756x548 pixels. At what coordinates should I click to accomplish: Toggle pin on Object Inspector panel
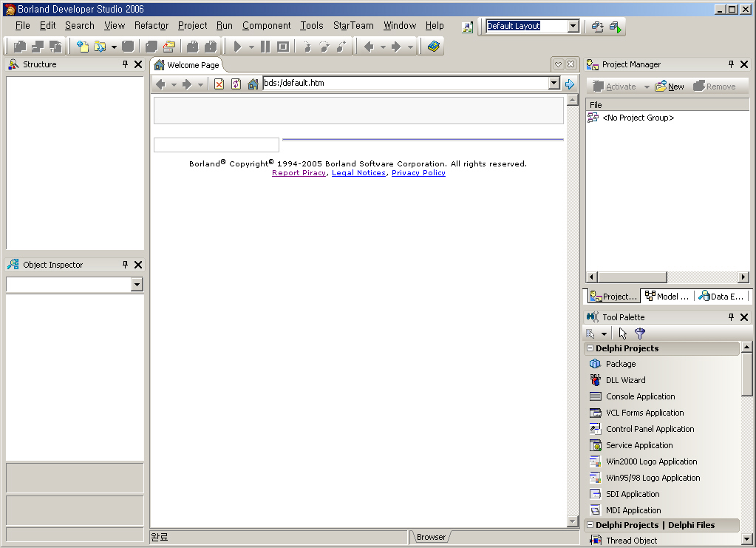(x=125, y=265)
